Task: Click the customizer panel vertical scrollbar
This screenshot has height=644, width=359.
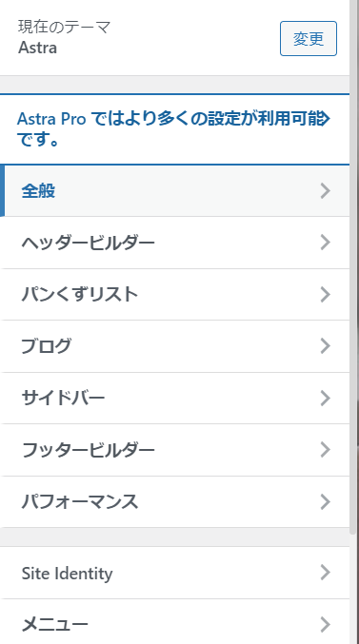Action: pos(353,267)
